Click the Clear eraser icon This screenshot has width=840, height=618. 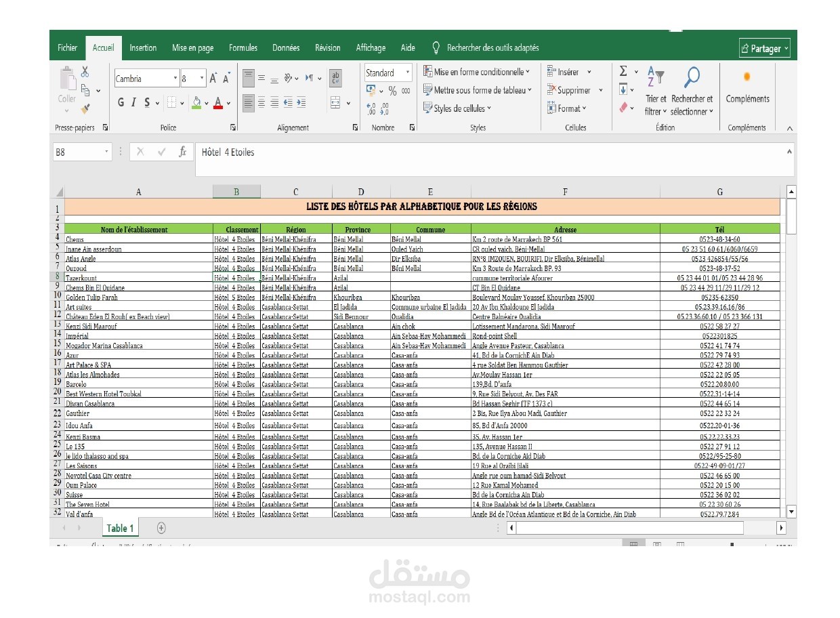coord(623,107)
